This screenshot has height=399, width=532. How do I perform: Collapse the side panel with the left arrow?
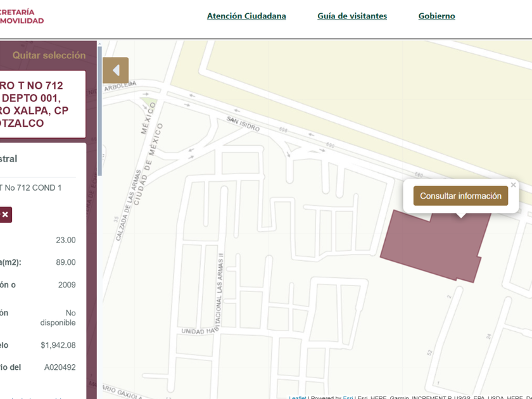tap(115, 70)
